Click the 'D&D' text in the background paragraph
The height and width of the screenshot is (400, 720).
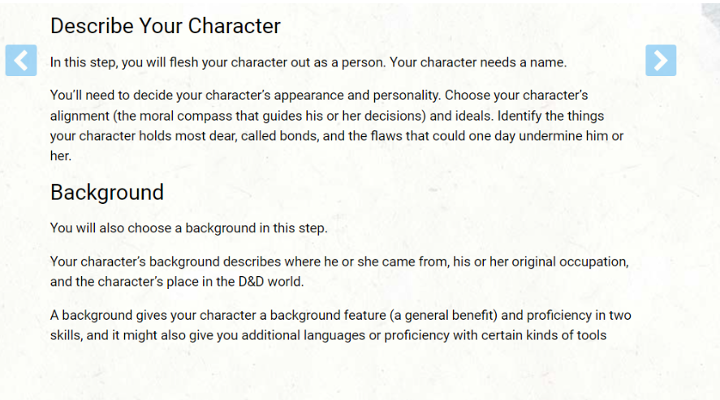click(251, 282)
